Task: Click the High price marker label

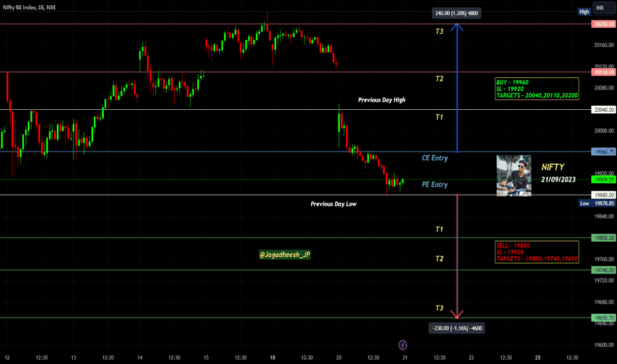Action: coord(584,12)
